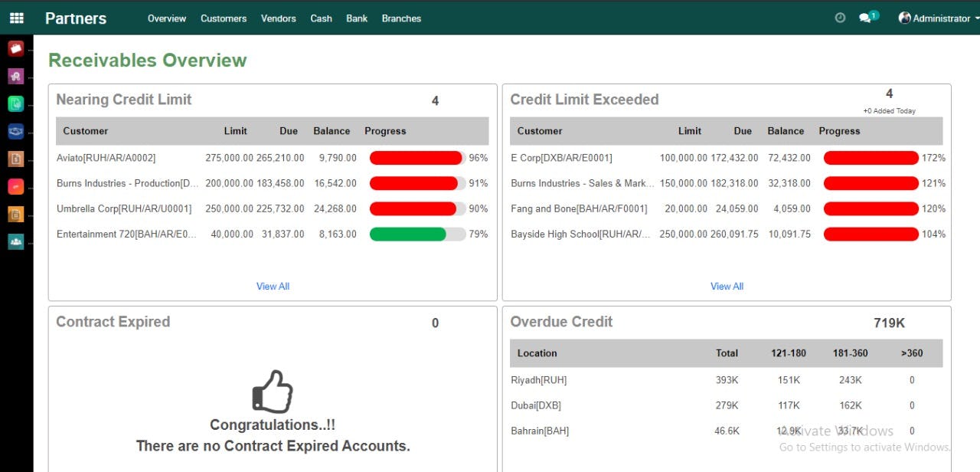Click the Overview navigation link

click(x=166, y=18)
